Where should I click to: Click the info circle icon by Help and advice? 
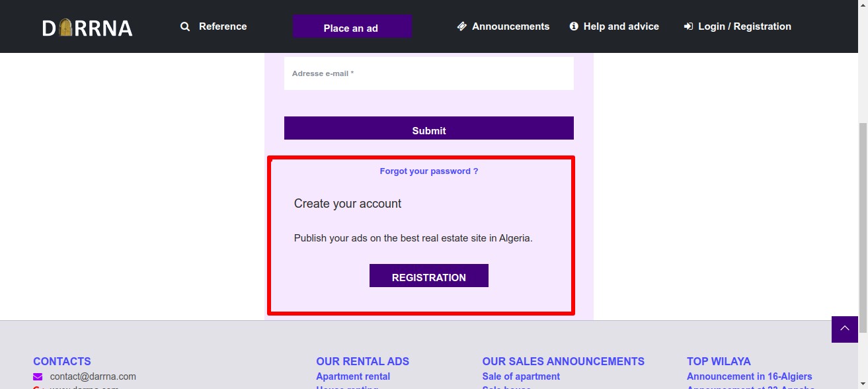click(574, 26)
